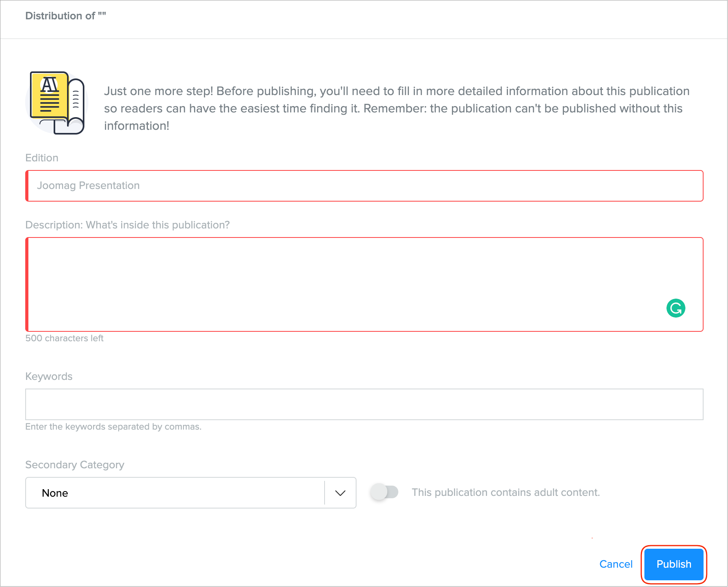
Task: Open the Secondary Category dropdown
Action: click(190, 493)
